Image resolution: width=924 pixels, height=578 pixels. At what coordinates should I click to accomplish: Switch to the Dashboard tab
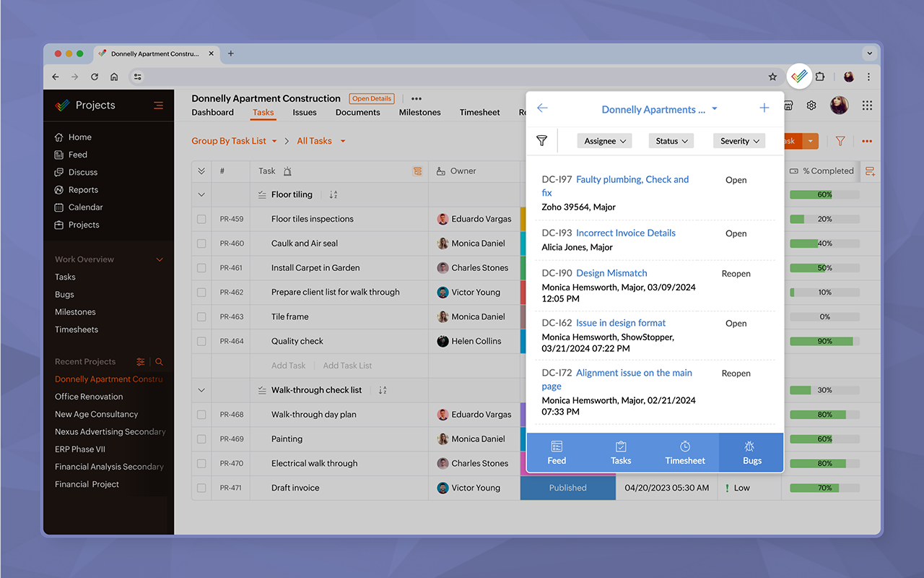[x=213, y=112]
